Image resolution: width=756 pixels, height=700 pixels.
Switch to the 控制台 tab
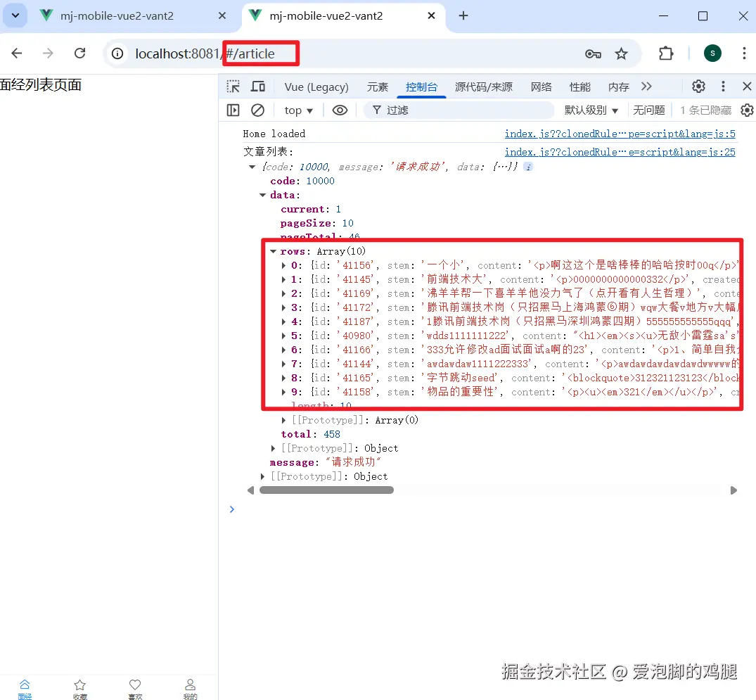click(x=421, y=87)
